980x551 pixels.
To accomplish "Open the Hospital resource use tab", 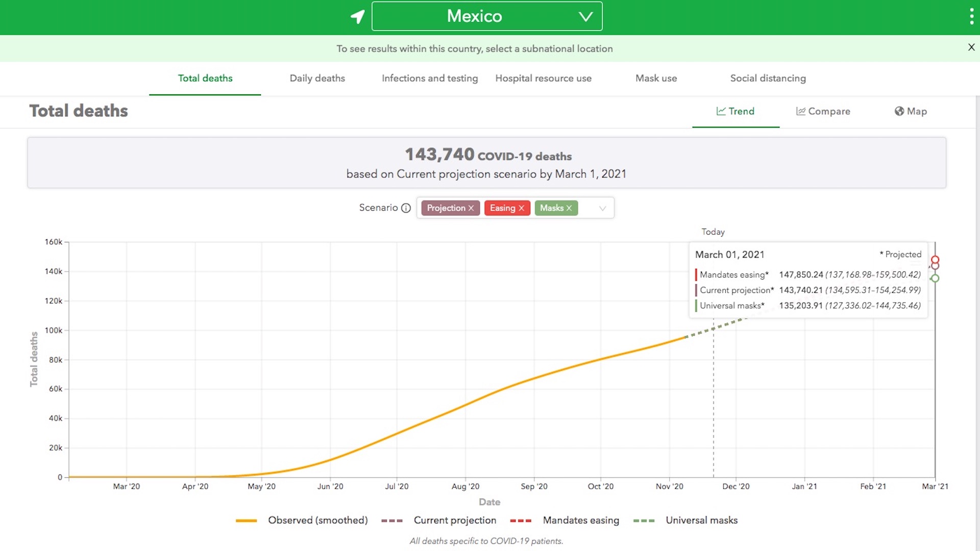I will click(x=543, y=78).
